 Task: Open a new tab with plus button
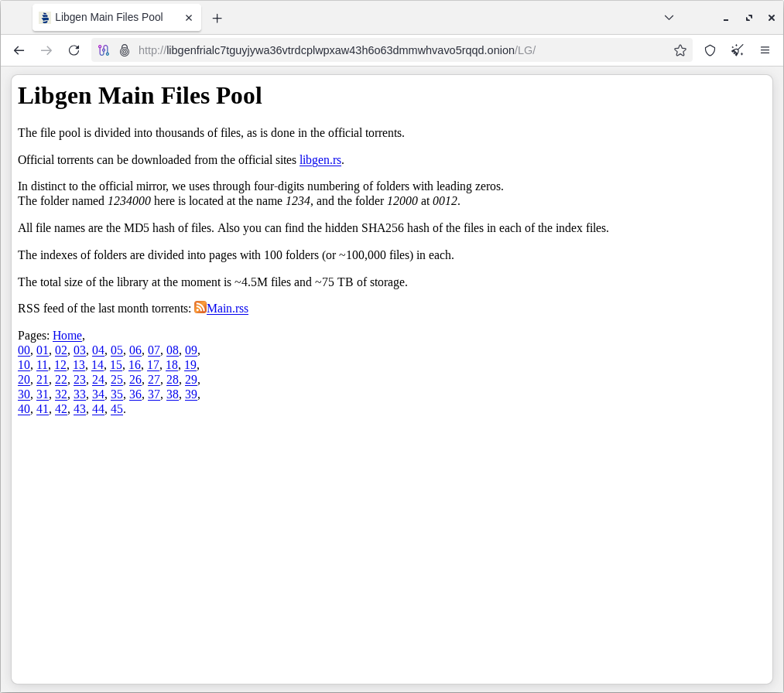click(217, 18)
